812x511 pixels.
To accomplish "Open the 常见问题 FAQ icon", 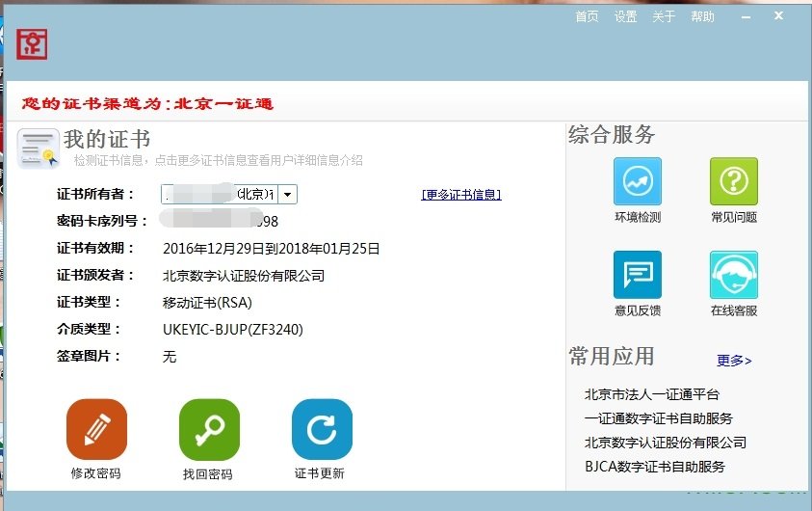I will [733, 181].
